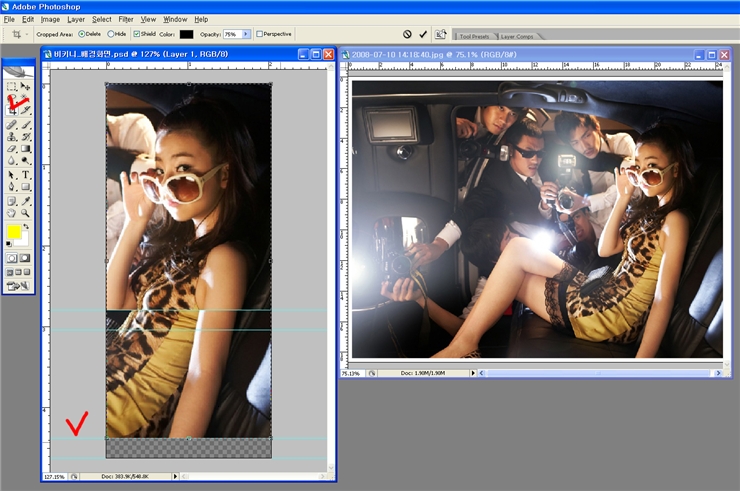Open the View menu
This screenshot has width=740, height=491.
(148, 19)
